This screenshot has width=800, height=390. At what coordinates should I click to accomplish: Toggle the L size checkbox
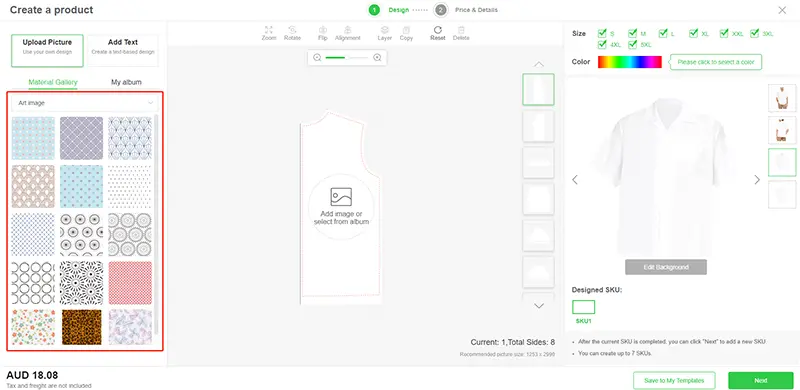pyautogui.click(x=663, y=33)
